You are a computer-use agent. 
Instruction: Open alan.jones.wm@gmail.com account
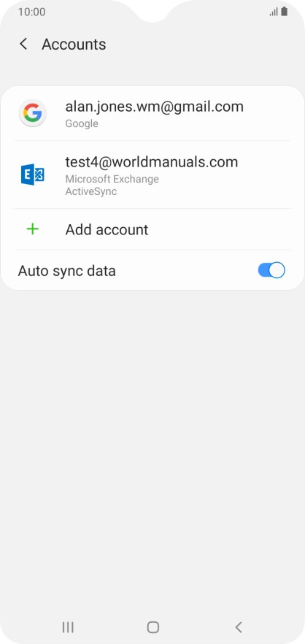tap(152, 113)
